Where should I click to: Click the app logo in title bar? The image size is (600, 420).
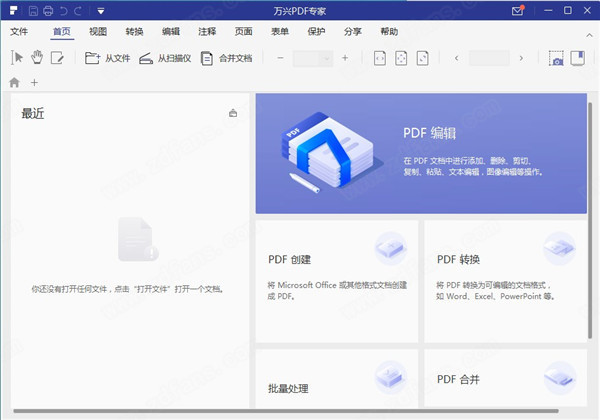(x=13, y=10)
